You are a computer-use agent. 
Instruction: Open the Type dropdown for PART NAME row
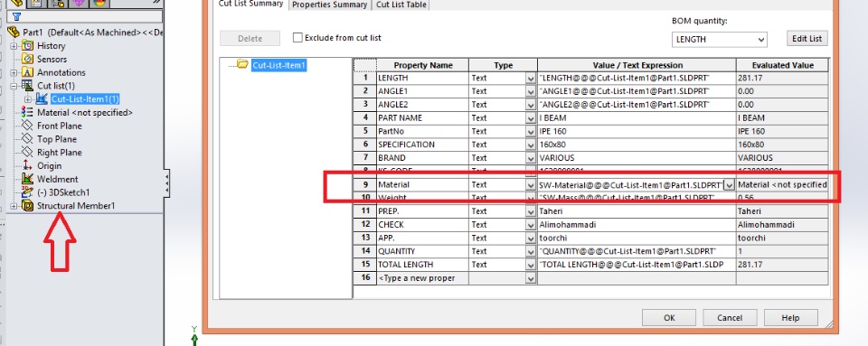pyautogui.click(x=531, y=117)
